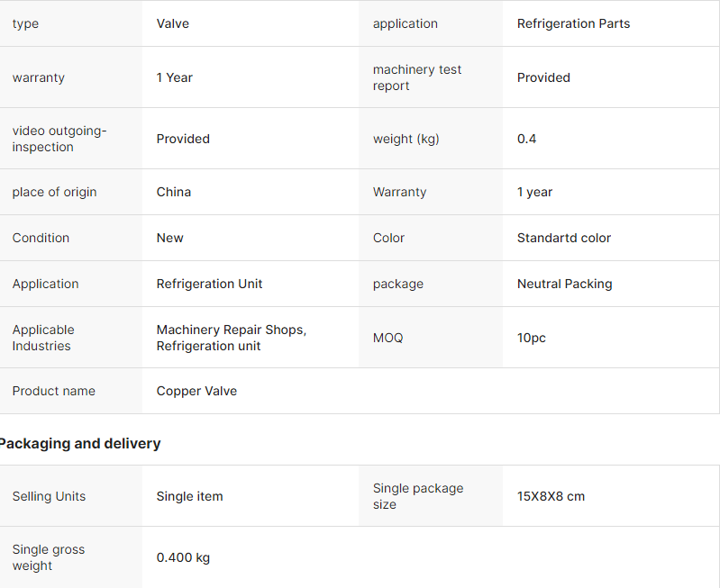Click the "Applicable Industries" label cell
The image size is (720, 588).
click(43, 338)
